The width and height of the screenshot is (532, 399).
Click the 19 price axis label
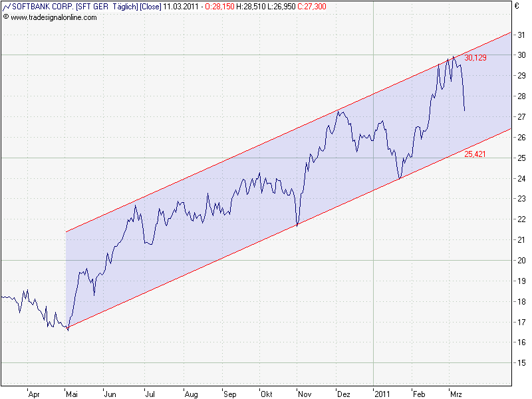pyautogui.click(x=521, y=281)
